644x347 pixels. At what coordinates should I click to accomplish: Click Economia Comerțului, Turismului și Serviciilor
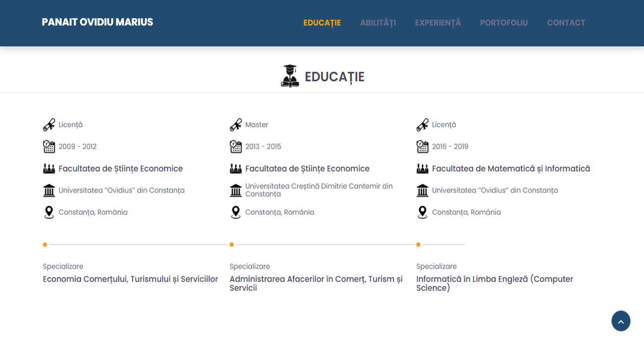(x=130, y=279)
